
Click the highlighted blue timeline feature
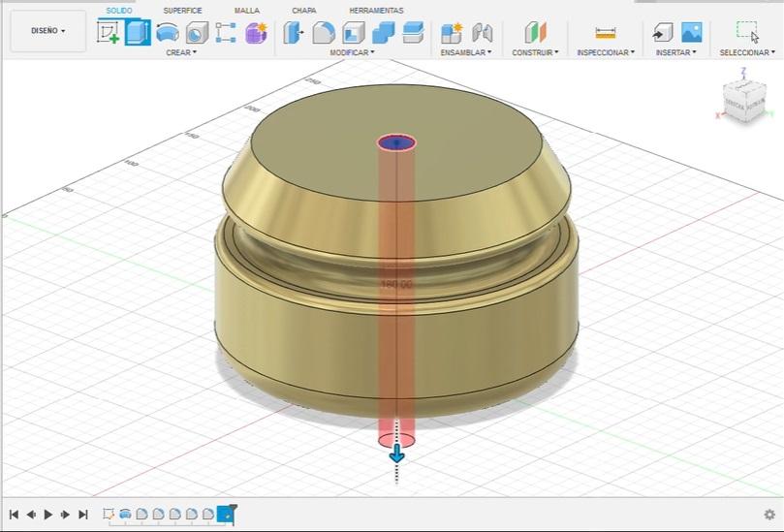click(225, 514)
